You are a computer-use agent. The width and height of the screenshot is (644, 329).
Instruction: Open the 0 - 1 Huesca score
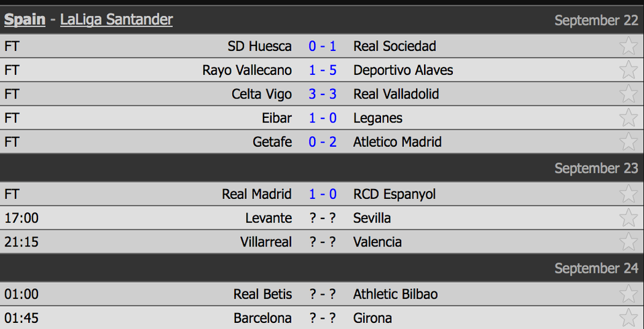323,46
